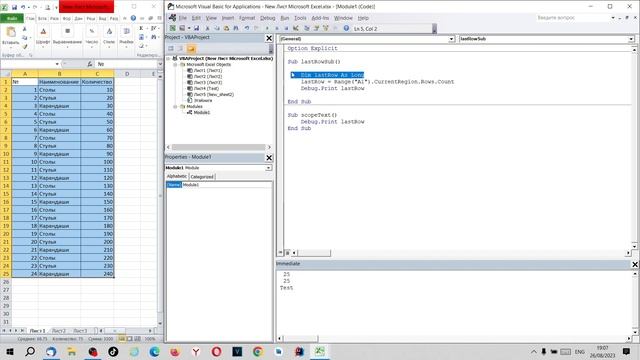Switch to Full Module View at code window bottom

click(287, 253)
